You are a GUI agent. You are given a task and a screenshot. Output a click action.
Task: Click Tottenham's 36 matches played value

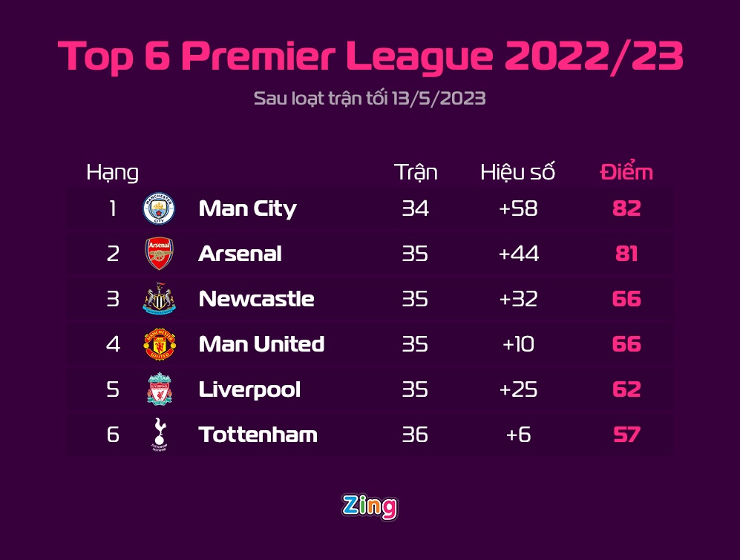415,435
